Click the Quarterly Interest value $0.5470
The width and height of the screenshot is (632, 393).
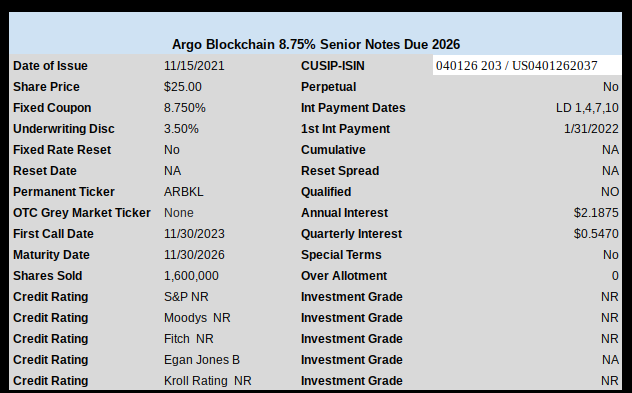point(596,234)
